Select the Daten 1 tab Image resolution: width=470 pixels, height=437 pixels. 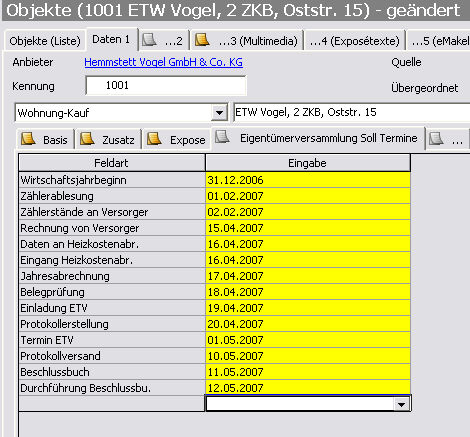click(x=111, y=39)
